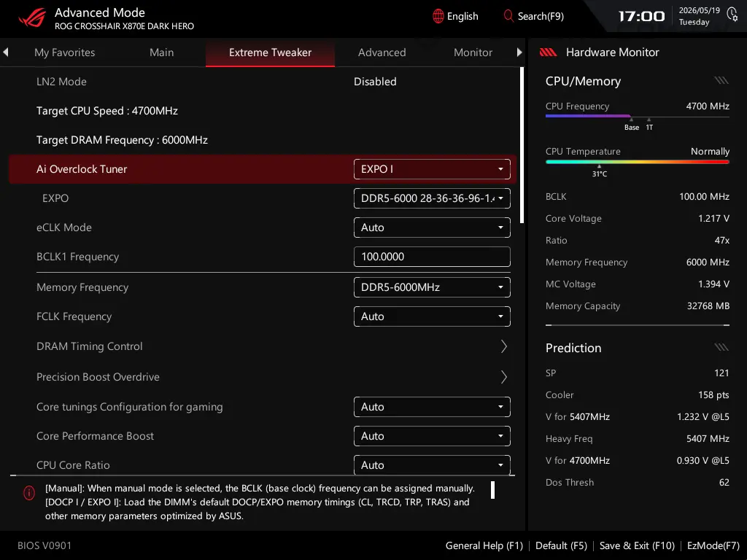Click the English language button
Screen dimensions: 747x560
click(455, 16)
